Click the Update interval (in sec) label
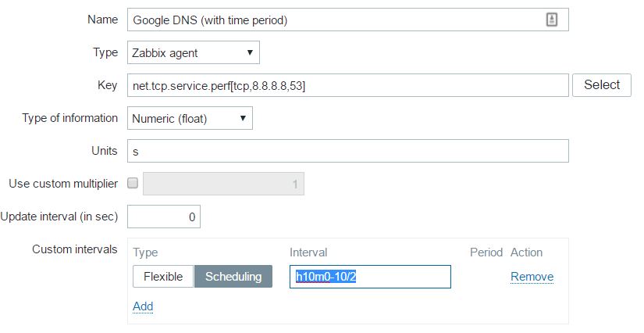644x333 pixels. click(59, 217)
